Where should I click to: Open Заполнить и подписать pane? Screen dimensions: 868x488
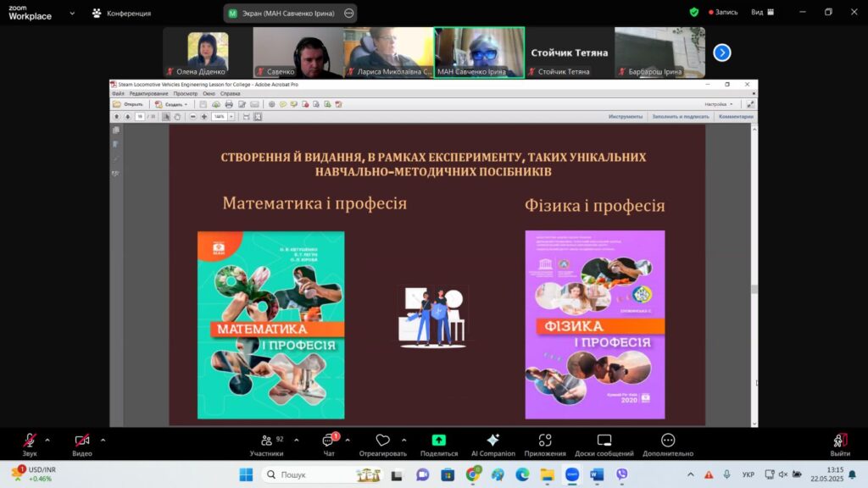[681, 117]
